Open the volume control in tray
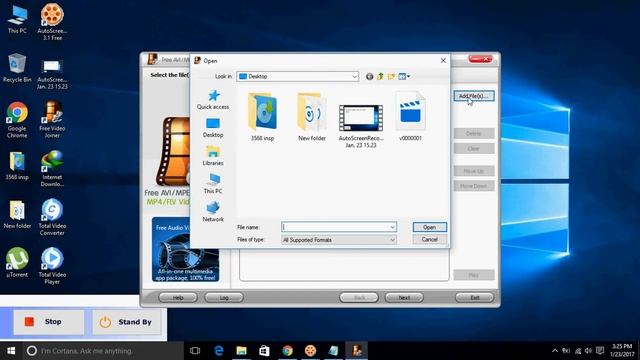Screen dimensions: 640x360 point(588,351)
